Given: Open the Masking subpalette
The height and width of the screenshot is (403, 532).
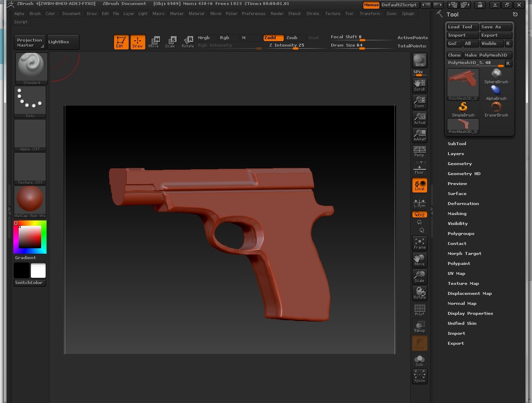Looking at the screenshot, I should (x=457, y=213).
